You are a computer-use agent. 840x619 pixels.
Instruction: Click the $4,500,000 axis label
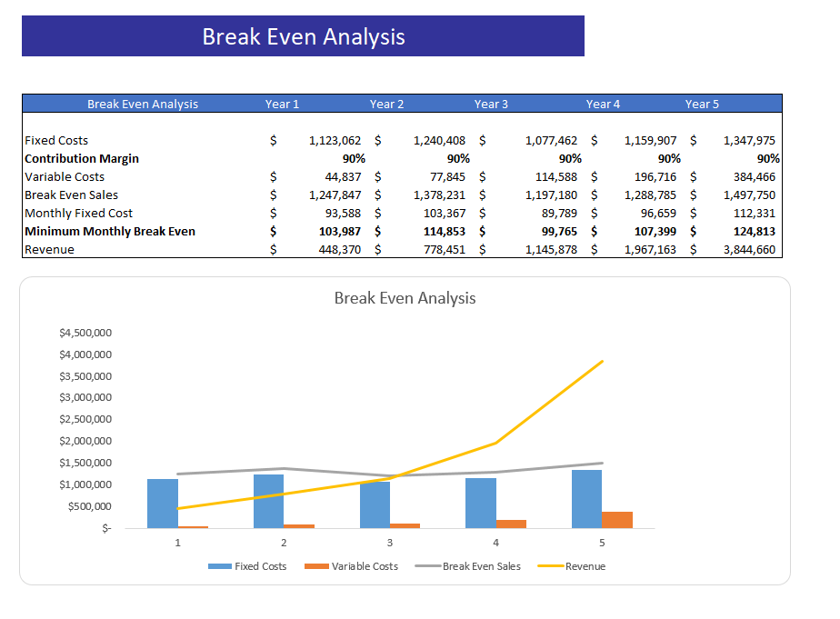coord(85,333)
